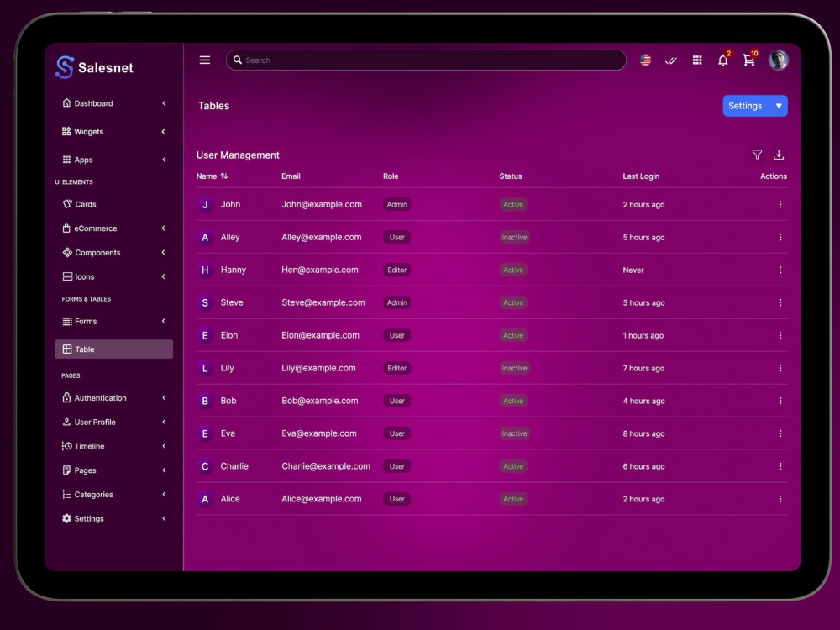The width and height of the screenshot is (840, 630).
Task: Click Hanny's Editor role badge
Action: (x=397, y=270)
